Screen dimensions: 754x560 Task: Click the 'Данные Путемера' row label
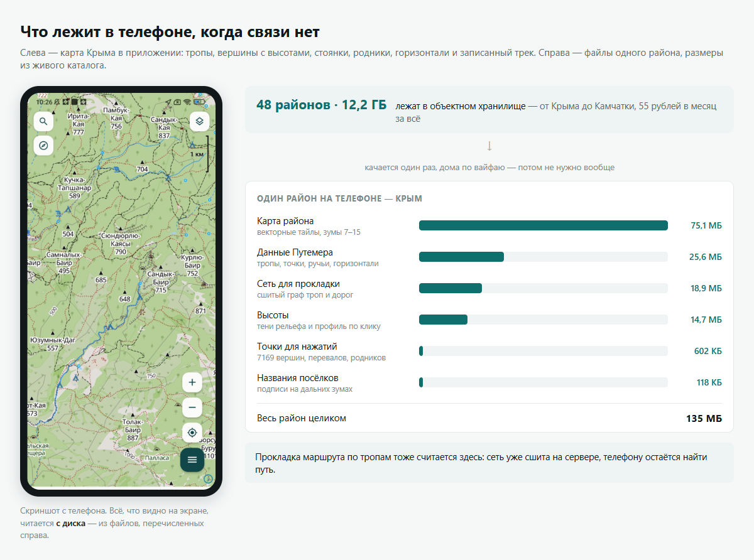tap(295, 252)
